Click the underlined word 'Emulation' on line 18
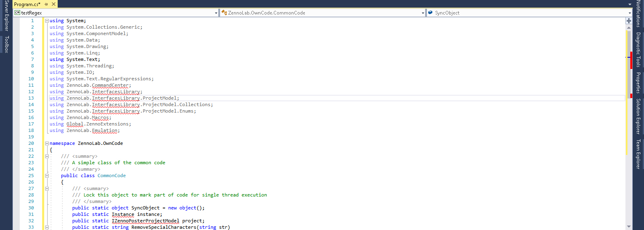Image resolution: width=644 pixels, height=230 pixels. tap(104, 130)
